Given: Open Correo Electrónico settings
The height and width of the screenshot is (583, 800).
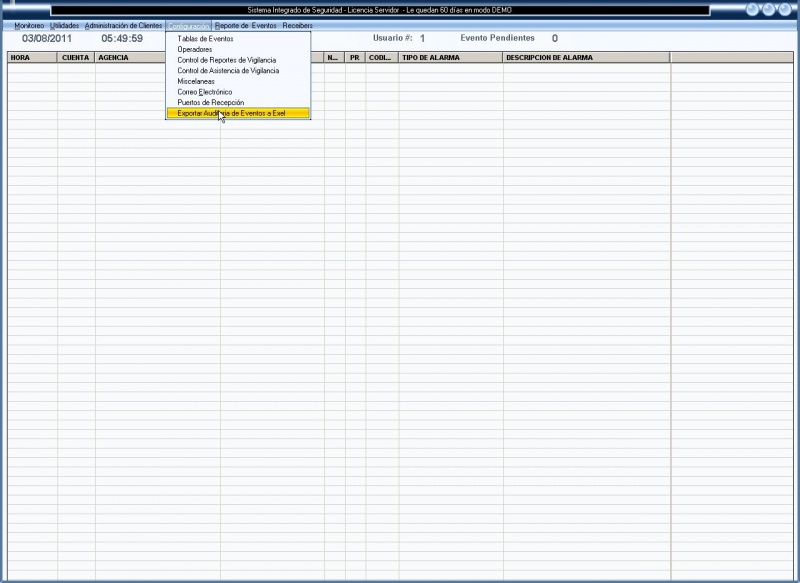Looking at the screenshot, I should point(205,92).
